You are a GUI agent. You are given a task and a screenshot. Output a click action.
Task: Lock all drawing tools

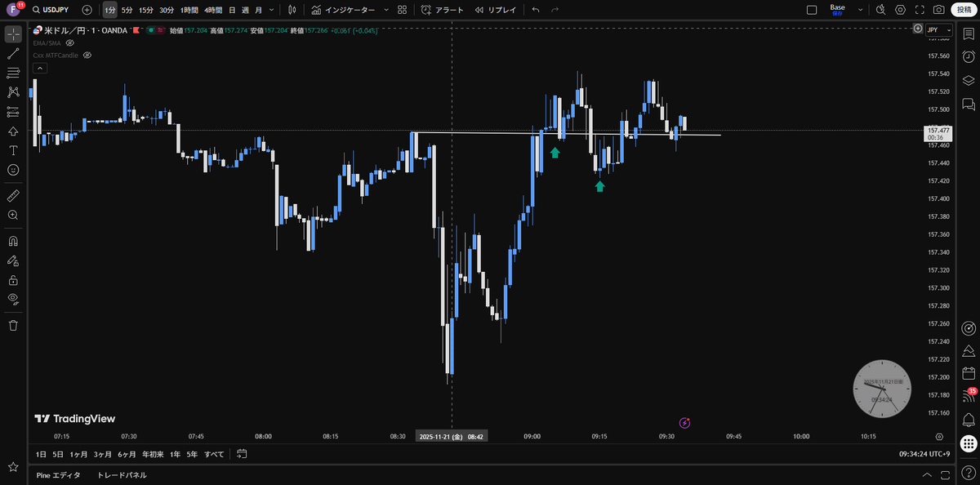tap(13, 280)
